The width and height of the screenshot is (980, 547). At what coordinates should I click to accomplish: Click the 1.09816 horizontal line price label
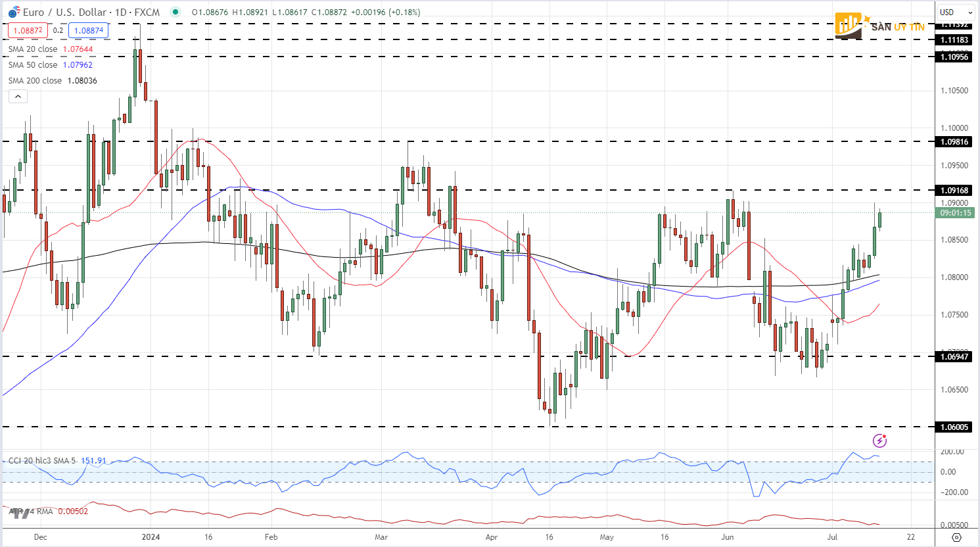click(x=954, y=142)
